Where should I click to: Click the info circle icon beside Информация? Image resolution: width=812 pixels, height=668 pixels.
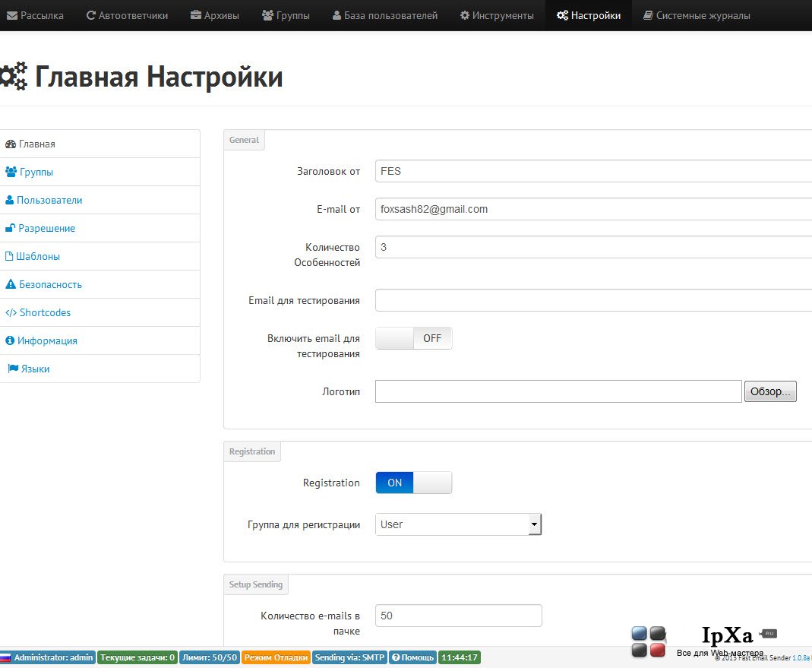coord(10,340)
